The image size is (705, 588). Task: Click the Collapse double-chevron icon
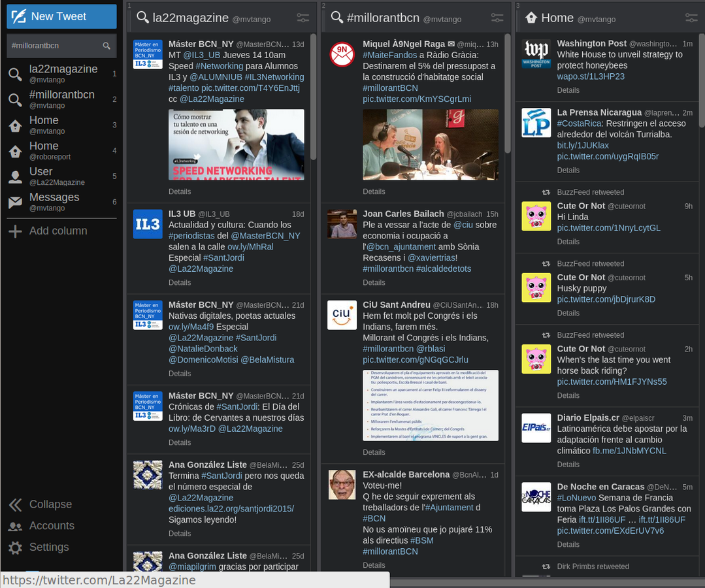(x=15, y=505)
